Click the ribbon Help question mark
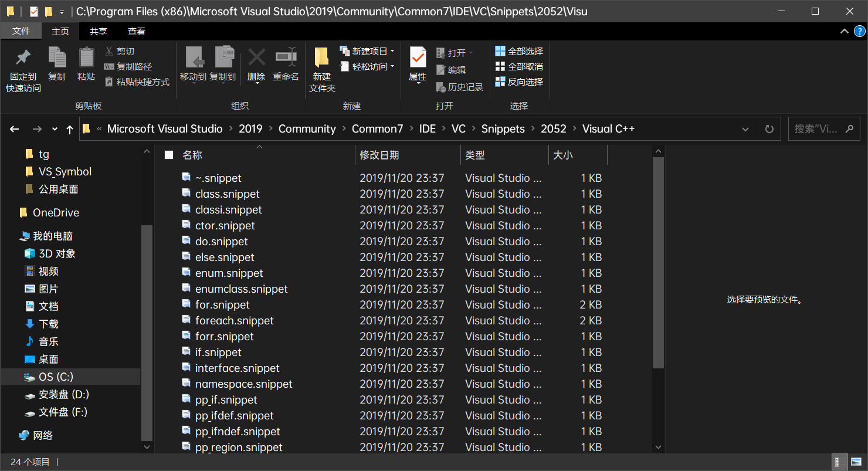The height and width of the screenshot is (471, 868). [x=859, y=31]
